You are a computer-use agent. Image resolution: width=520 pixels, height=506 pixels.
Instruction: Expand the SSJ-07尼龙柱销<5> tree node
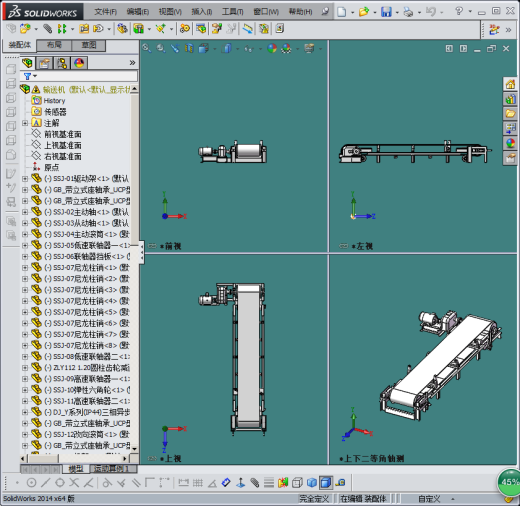point(25,312)
